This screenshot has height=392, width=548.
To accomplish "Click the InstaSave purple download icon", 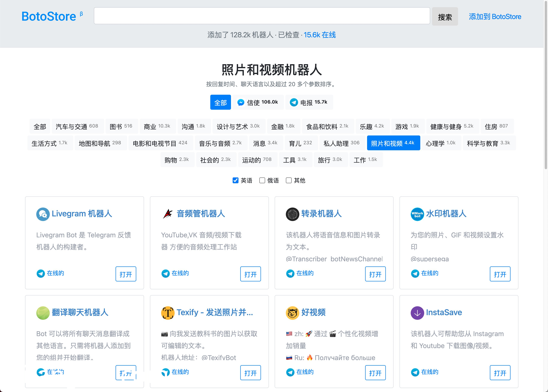I will click(x=417, y=313).
